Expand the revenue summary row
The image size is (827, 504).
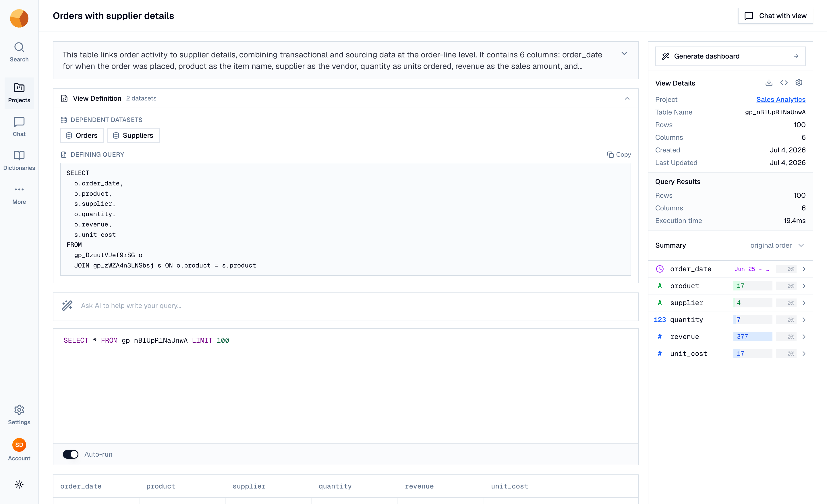[803, 337]
